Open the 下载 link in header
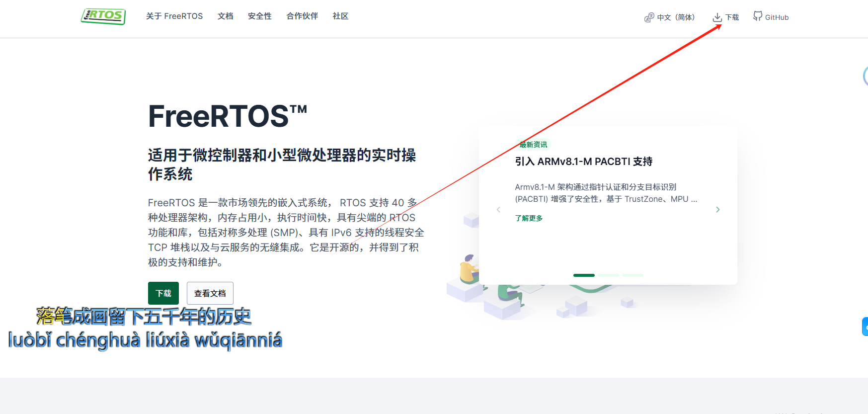868x414 pixels. pyautogui.click(x=732, y=17)
